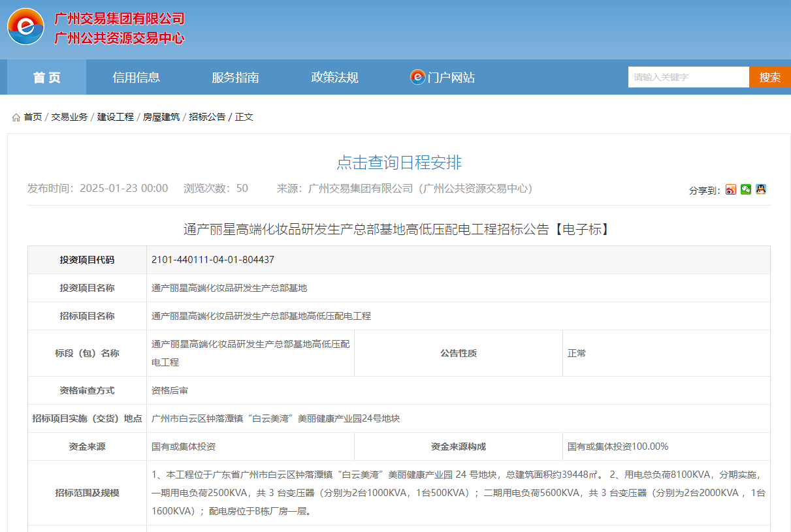The height and width of the screenshot is (532, 791).
Task: Click the 招标公告 breadcrumb link
Action: (x=206, y=117)
